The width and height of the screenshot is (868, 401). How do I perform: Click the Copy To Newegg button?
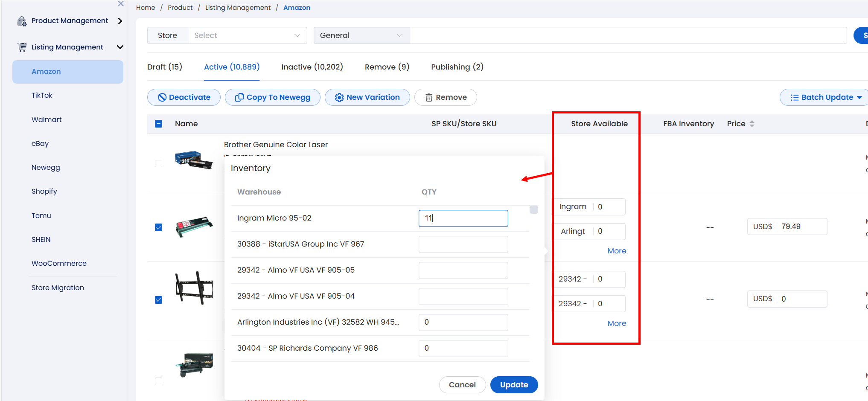pos(273,97)
